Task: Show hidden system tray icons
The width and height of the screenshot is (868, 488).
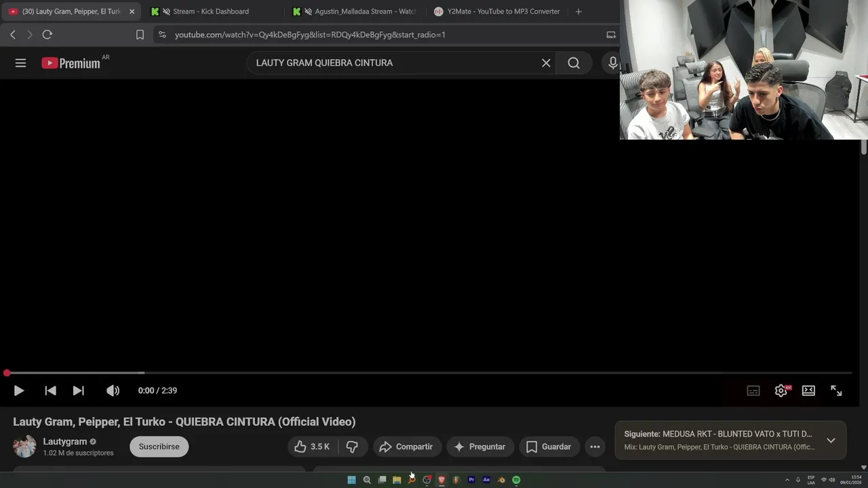Action: [x=787, y=480]
